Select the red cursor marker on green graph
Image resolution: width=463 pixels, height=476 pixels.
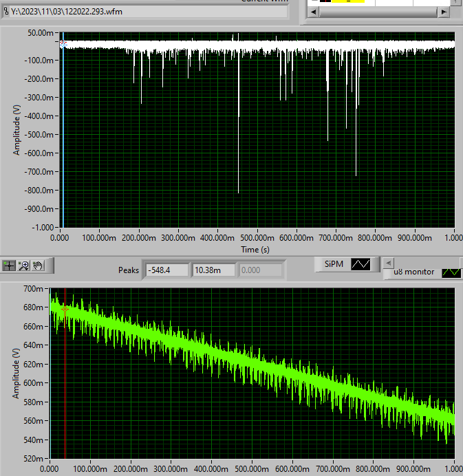65,309
